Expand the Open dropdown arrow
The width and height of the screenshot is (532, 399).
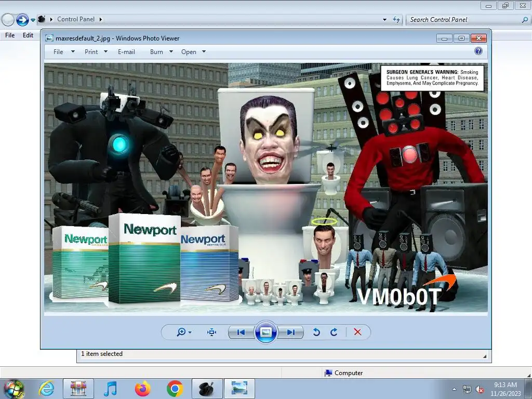click(204, 51)
